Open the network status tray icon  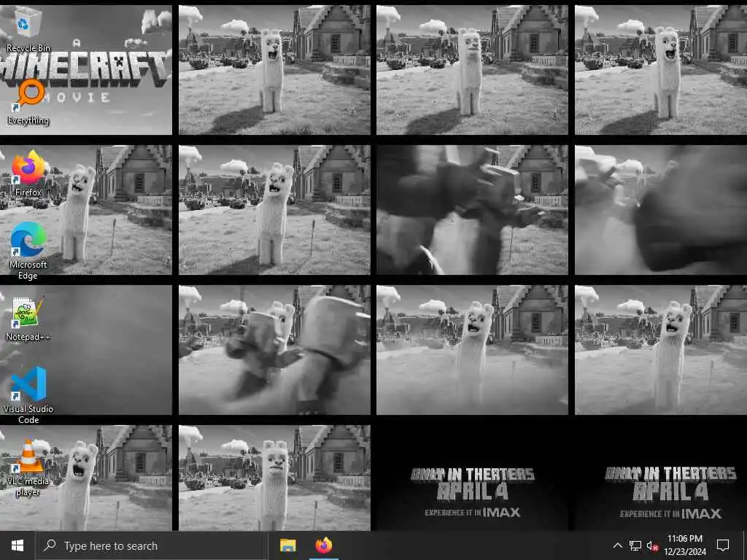pos(635,545)
